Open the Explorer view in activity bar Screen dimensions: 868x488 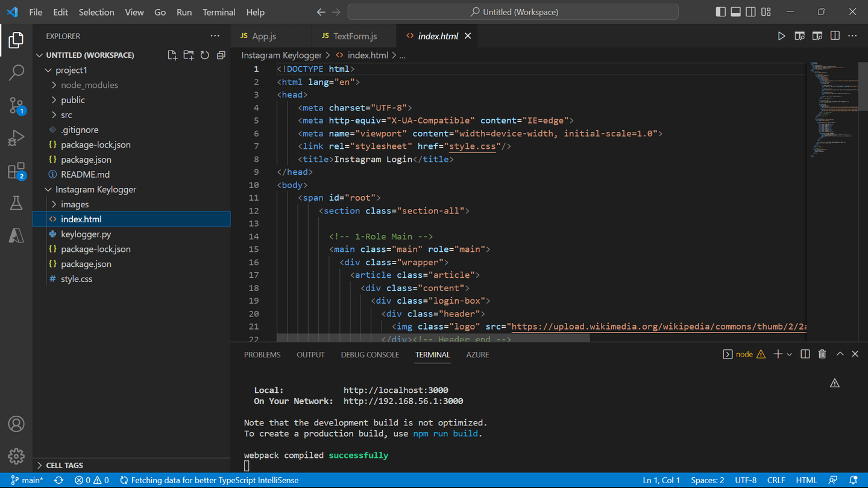pos(16,40)
